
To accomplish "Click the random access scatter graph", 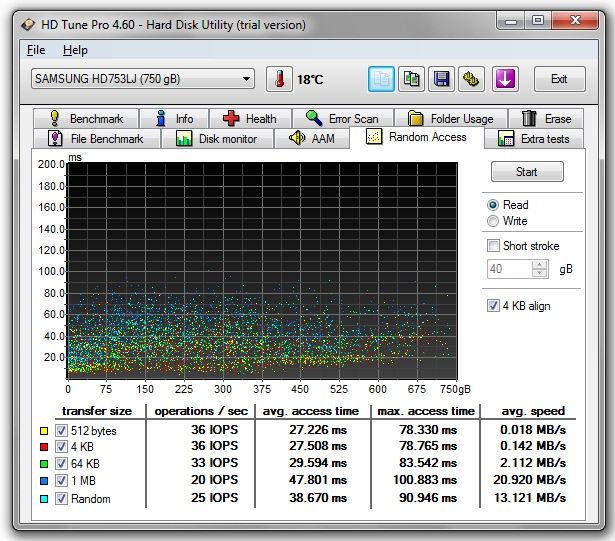I will pos(262,271).
